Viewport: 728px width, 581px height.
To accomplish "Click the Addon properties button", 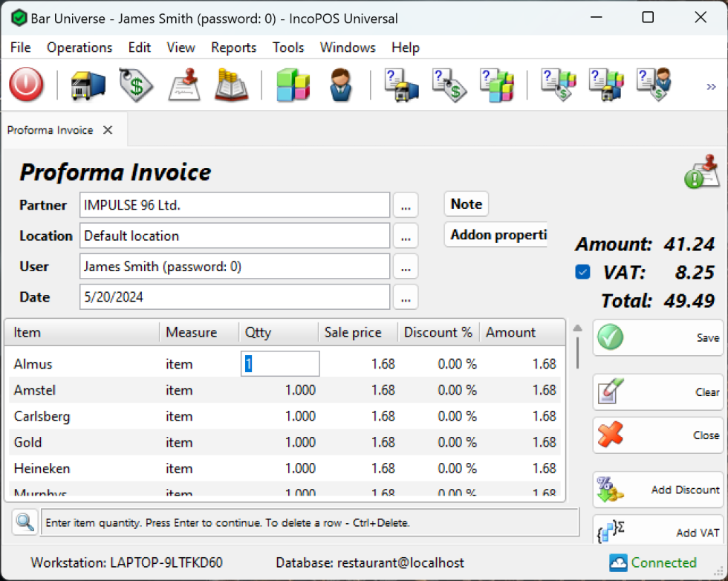I will pos(496,235).
